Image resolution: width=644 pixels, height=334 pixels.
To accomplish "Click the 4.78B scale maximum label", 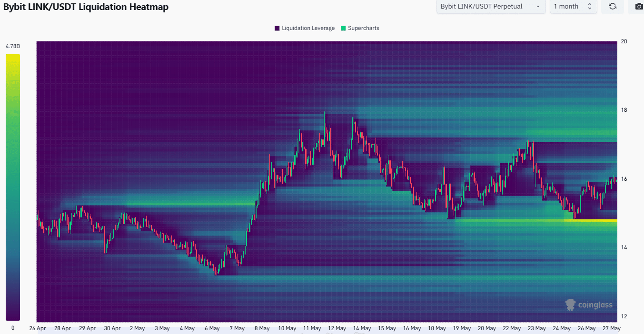I will pos(13,47).
